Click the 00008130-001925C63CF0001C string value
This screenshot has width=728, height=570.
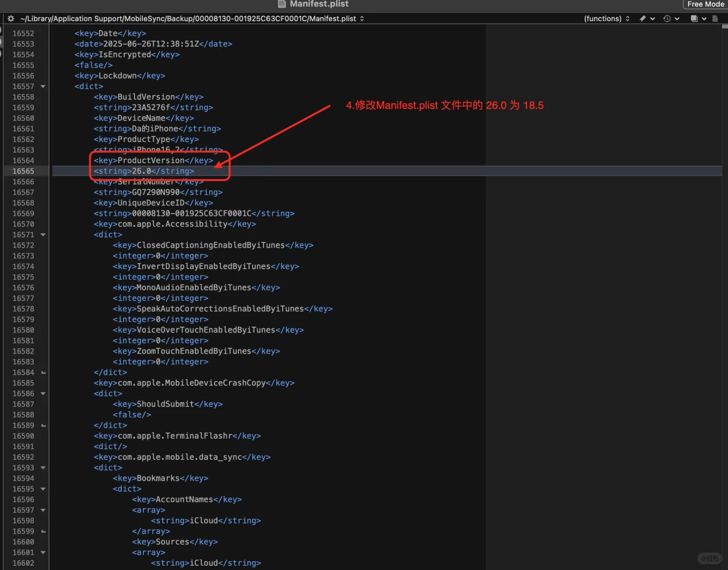tap(194, 213)
